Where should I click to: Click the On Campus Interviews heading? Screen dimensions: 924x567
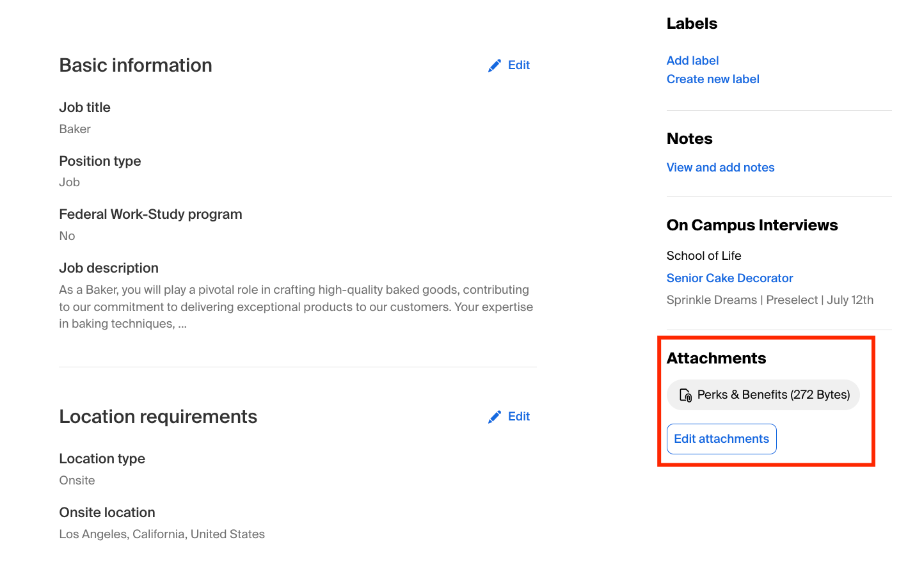click(x=752, y=225)
